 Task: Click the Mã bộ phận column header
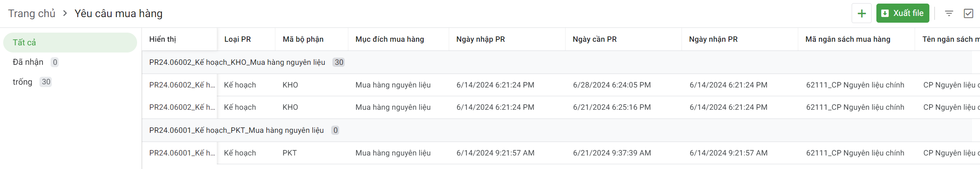[x=303, y=39]
